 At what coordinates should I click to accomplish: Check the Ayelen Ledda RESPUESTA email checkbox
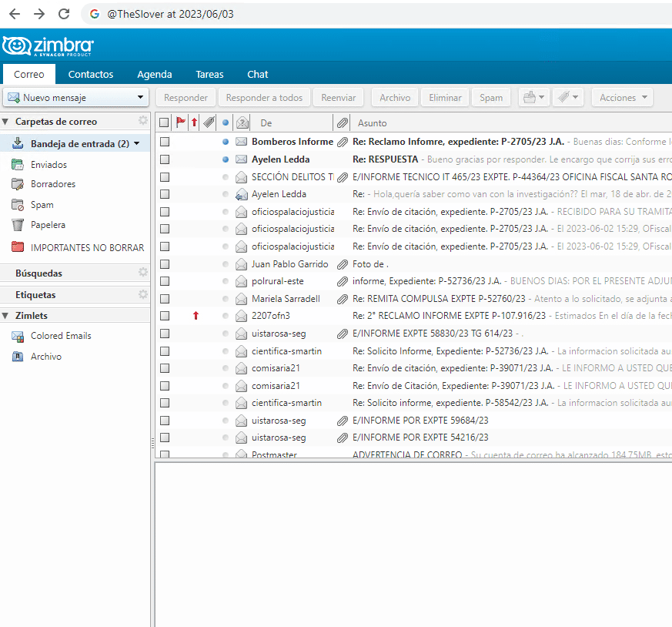coord(165,159)
